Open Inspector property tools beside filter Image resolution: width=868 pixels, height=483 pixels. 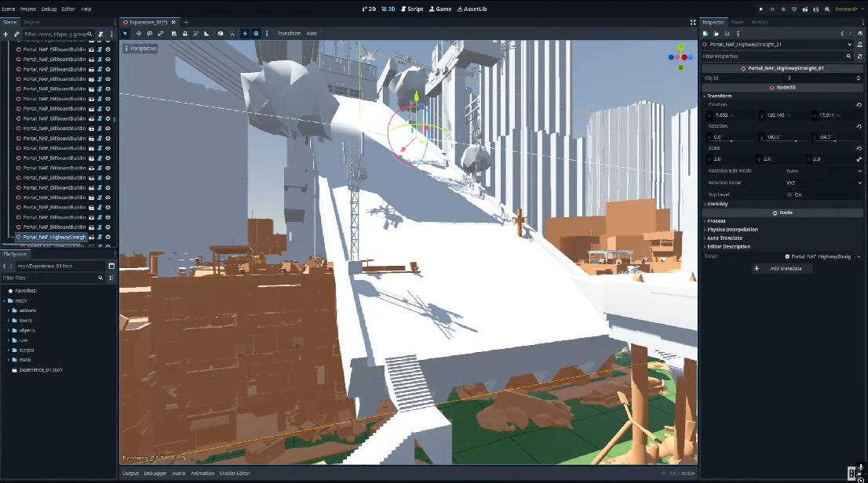[859, 56]
